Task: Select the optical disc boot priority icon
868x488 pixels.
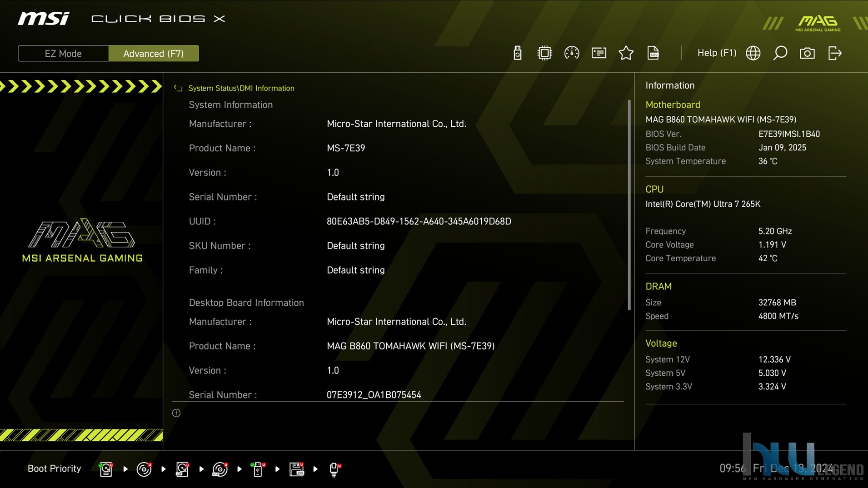Action: [x=144, y=469]
